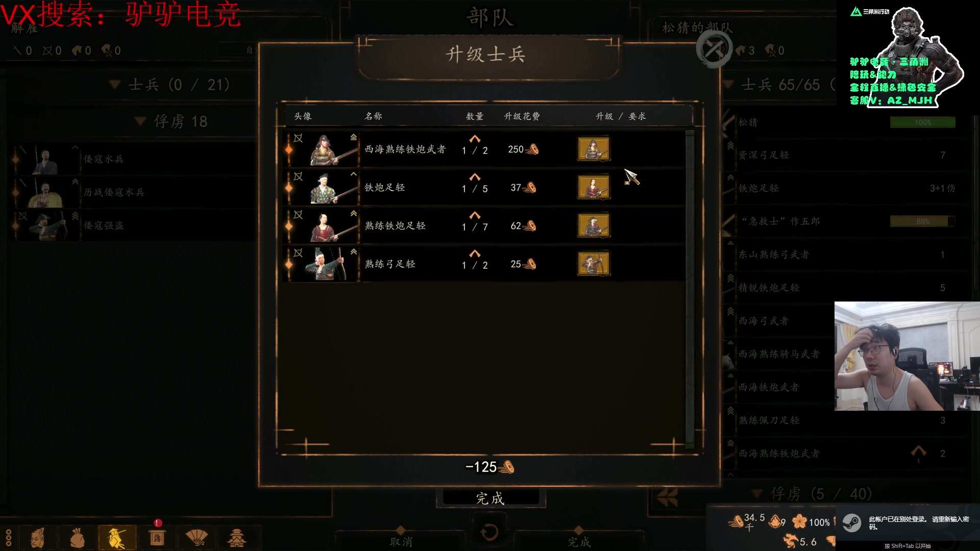
Task: Select upgrade target for 西海熟练铁炮武者
Action: pyautogui.click(x=593, y=149)
